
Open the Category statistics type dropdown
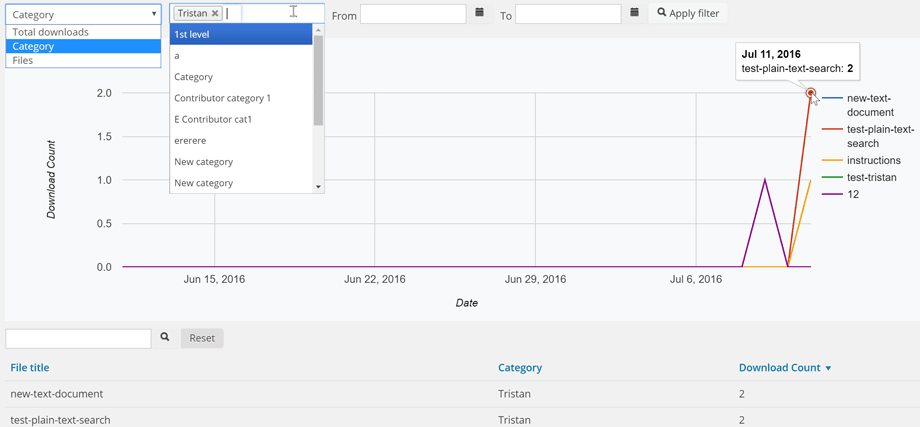click(83, 15)
